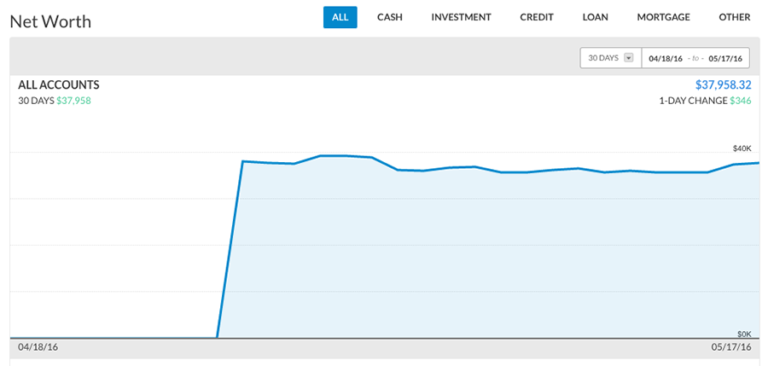This screenshot has height=366, width=768.
Task: Click the 05/17/16 axis end label
Action: coord(731,346)
